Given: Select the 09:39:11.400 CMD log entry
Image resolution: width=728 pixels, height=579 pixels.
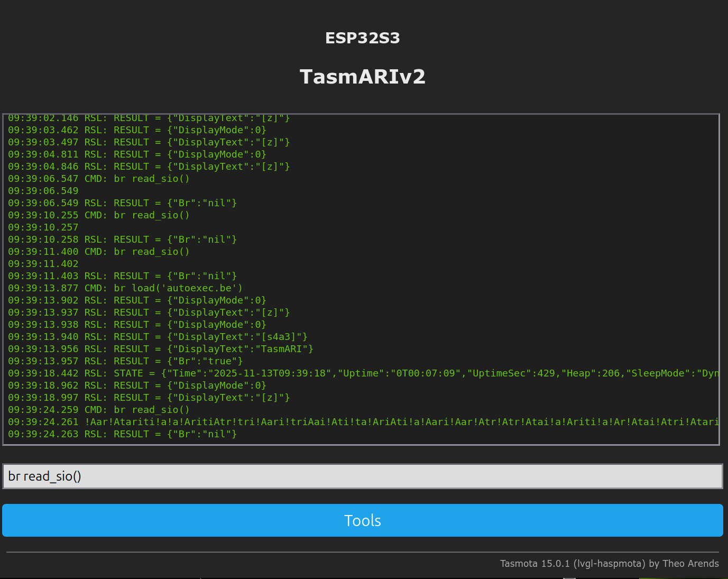Looking at the screenshot, I should [98, 252].
